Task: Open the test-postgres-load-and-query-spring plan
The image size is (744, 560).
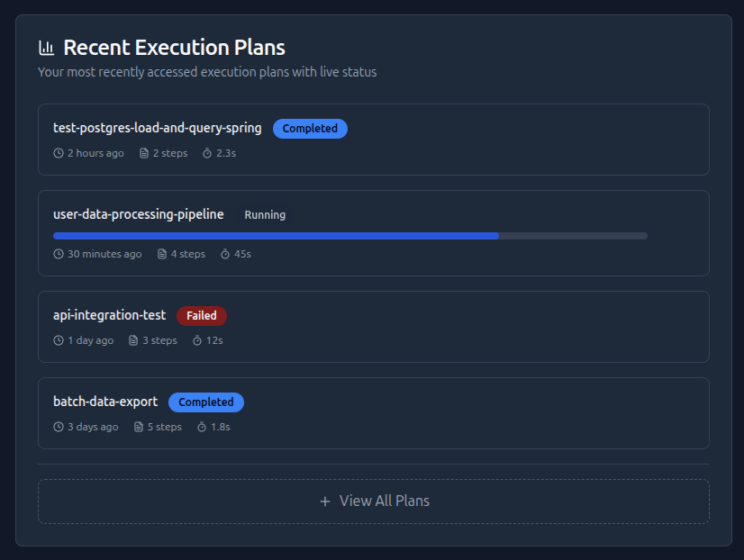Action: (158, 129)
